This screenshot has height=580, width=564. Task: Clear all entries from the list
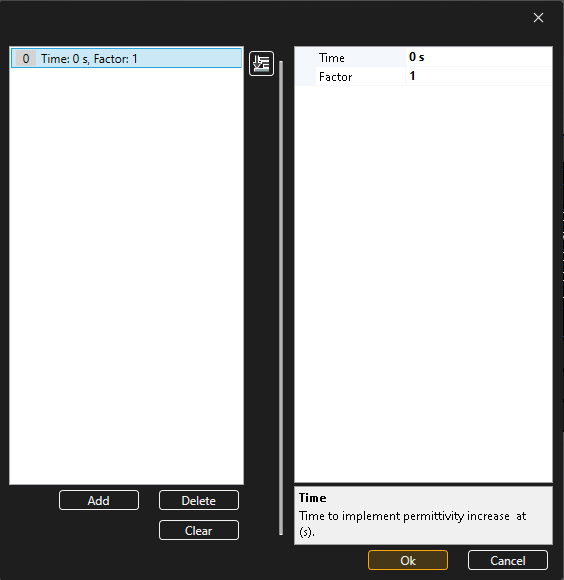(199, 530)
